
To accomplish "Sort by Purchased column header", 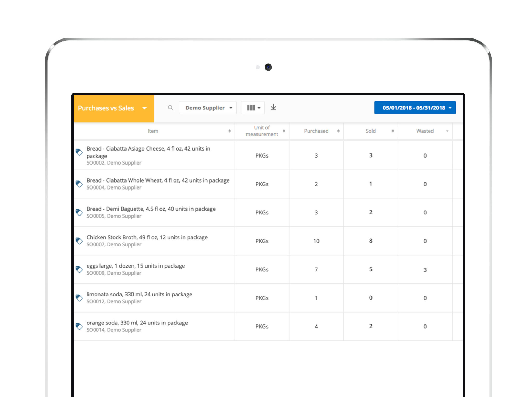I will pyautogui.click(x=316, y=131).
